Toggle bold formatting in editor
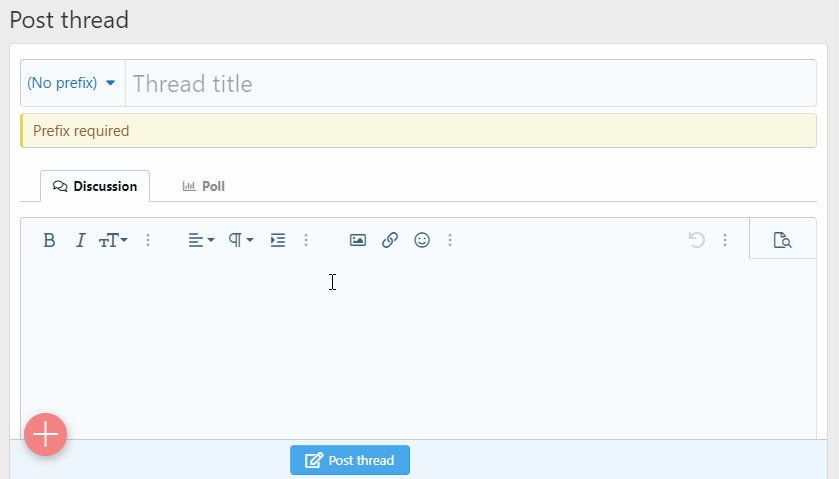The width and height of the screenshot is (839, 479). point(48,240)
